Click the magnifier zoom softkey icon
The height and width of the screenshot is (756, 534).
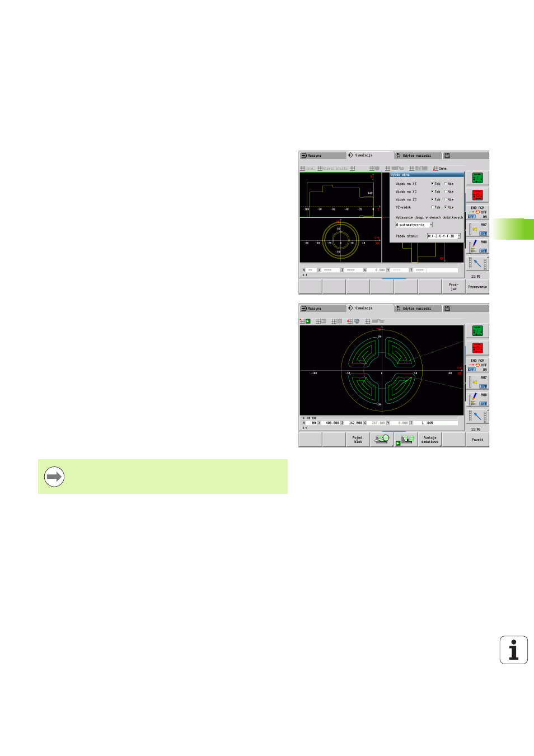coord(382,440)
